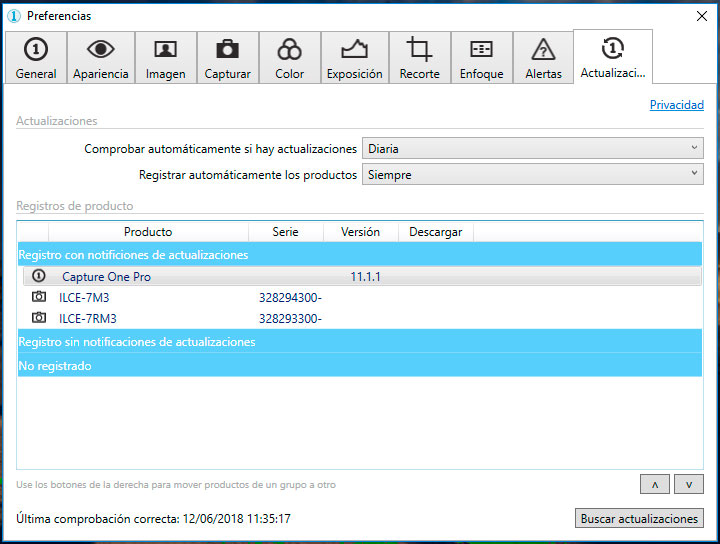720x544 pixels.
Task: Switch to Apariencia eye icon tab
Action: [100, 58]
